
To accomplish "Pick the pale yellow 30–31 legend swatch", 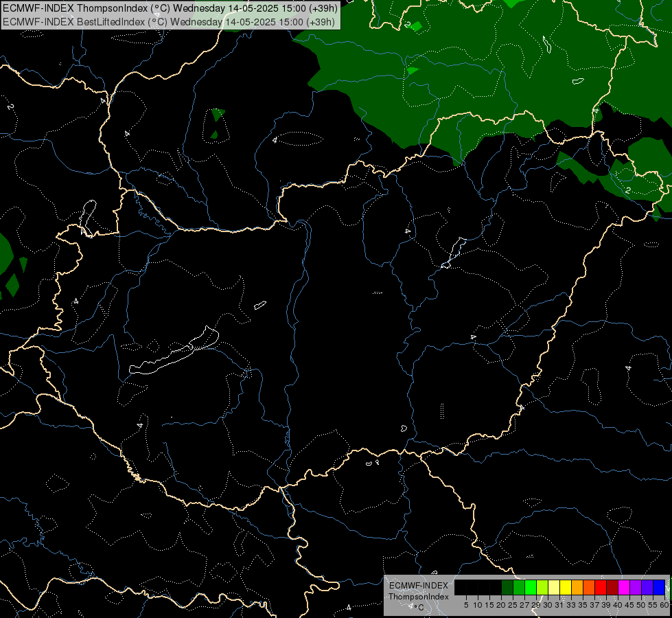I will (554, 587).
